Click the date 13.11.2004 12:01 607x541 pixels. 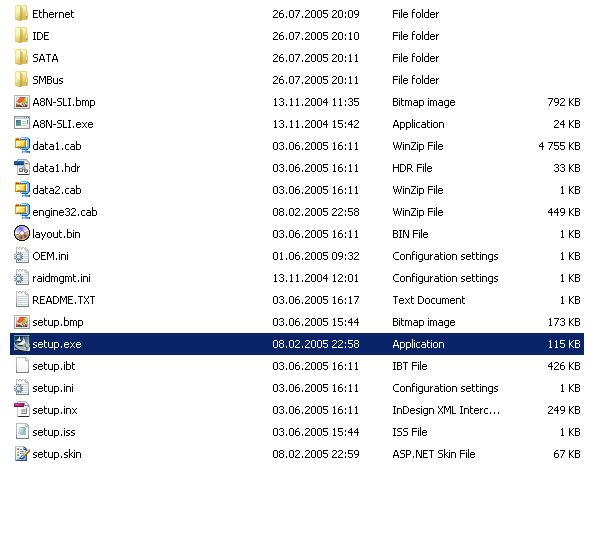(316, 278)
